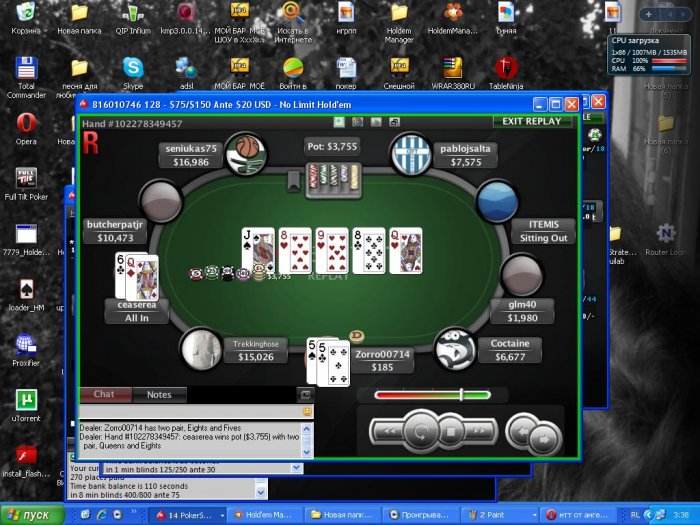Go to the previous hand in replayer
700x525 pixels.
[x=521, y=430]
